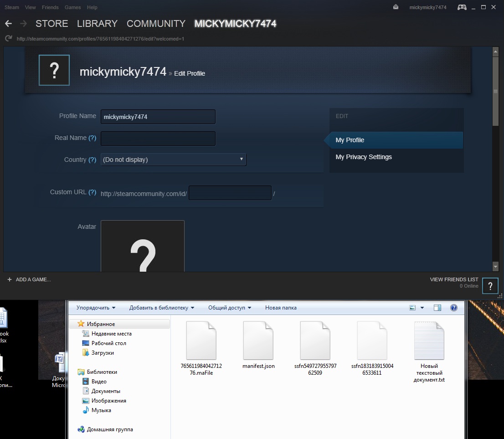Screen dimensions: 504x439
Task: Toggle the Explorer preview pane icon
Action: pyautogui.click(x=437, y=308)
